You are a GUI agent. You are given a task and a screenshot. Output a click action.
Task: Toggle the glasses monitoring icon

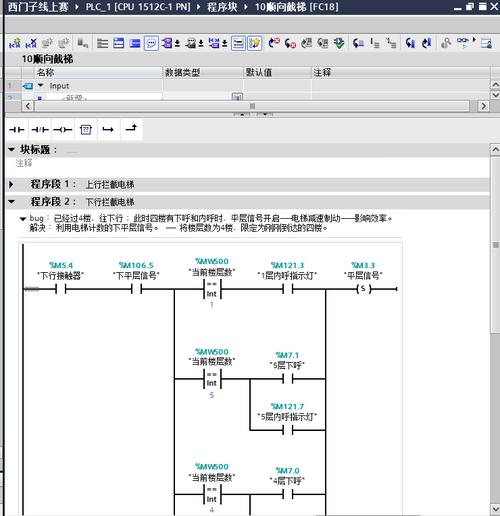(x=463, y=43)
